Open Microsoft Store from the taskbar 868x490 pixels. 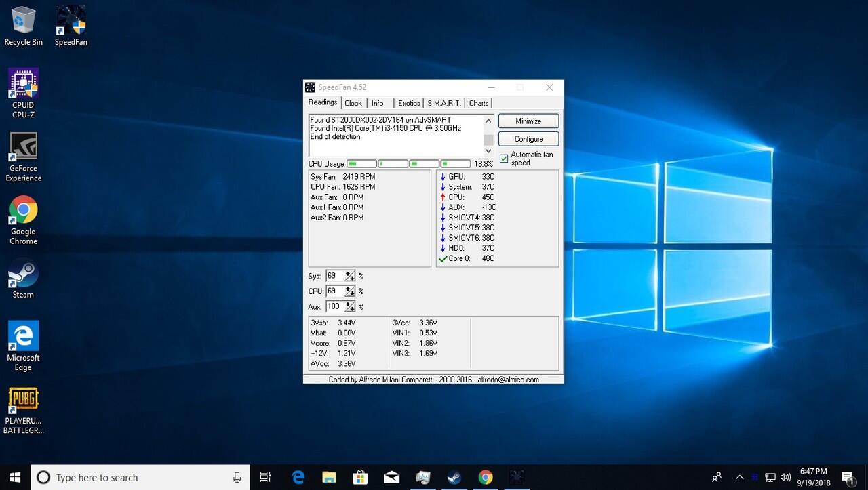360,477
